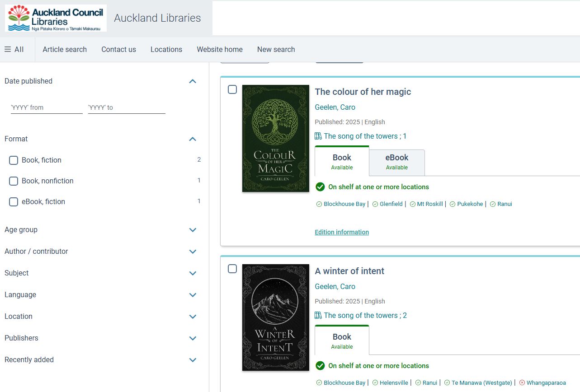Screen dimensions: 580x392
Task: Tick the 'eBook, fiction' format checkbox
Action: (x=14, y=201)
